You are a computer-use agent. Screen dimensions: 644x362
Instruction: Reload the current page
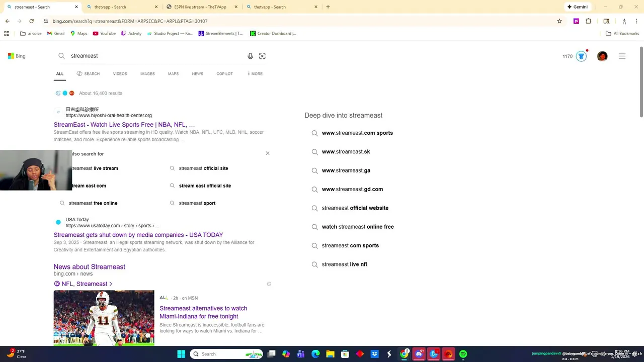pyautogui.click(x=31, y=21)
